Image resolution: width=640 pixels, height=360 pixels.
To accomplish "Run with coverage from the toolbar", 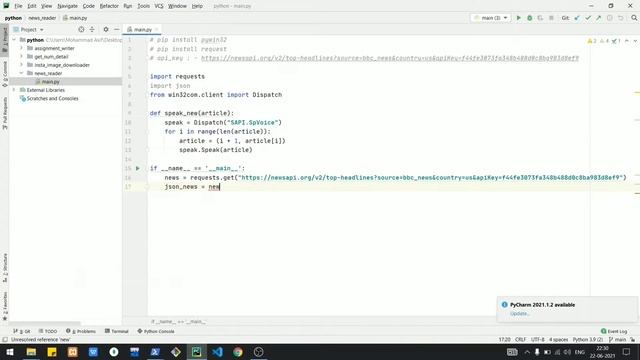I will click(x=540, y=18).
